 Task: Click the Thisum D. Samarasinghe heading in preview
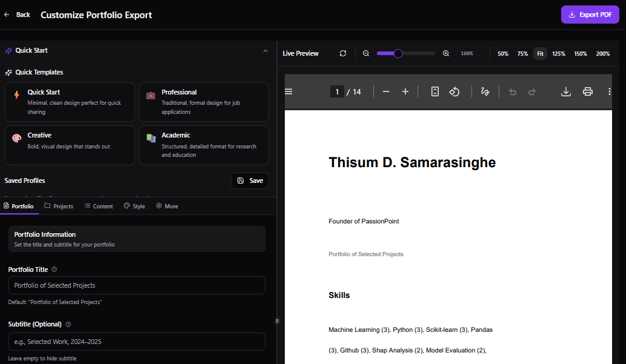[412, 162]
